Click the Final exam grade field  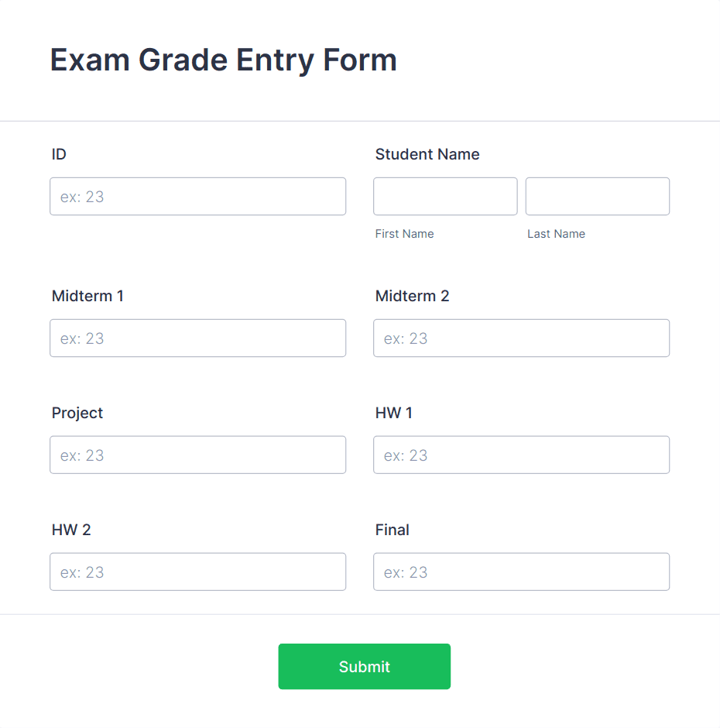(x=520, y=572)
